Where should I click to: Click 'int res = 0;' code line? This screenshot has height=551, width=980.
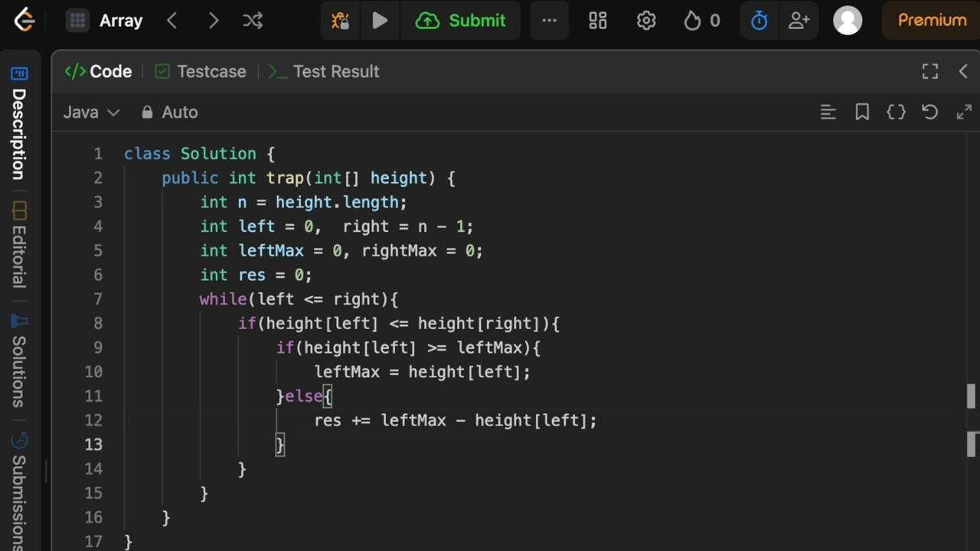[256, 275]
